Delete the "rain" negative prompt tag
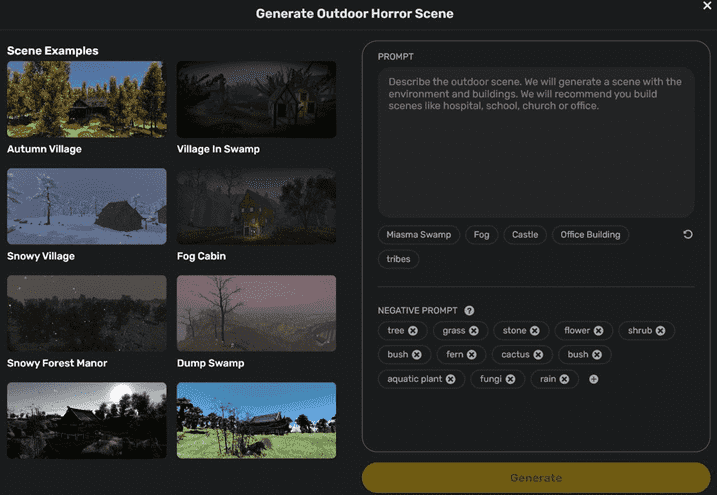This screenshot has height=495, width=717. pyautogui.click(x=564, y=379)
